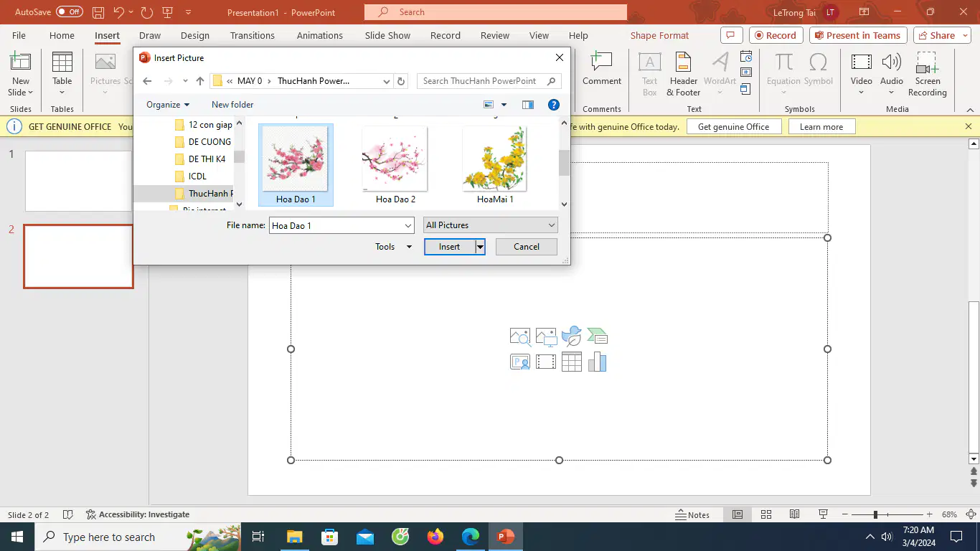The image size is (980, 551).
Task: Open the Comments pane button
Action: click(731, 35)
